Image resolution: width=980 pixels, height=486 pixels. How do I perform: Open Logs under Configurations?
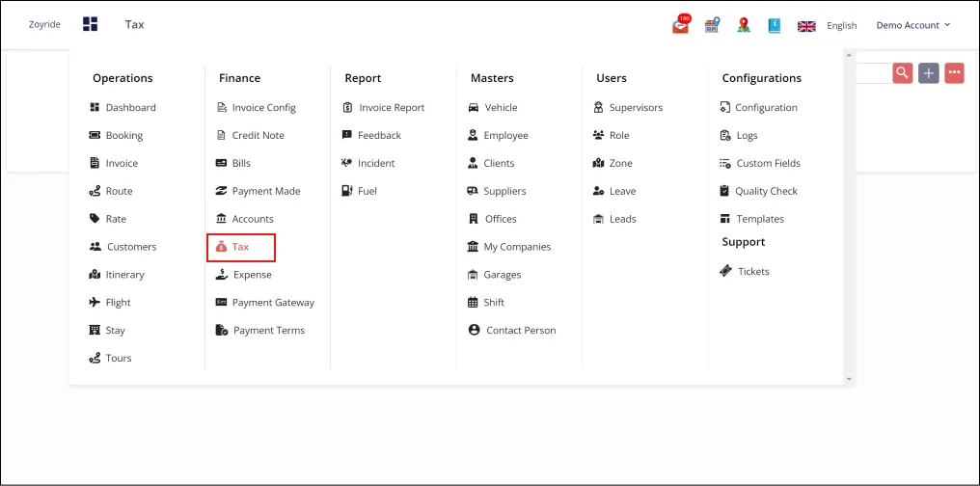click(x=739, y=135)
